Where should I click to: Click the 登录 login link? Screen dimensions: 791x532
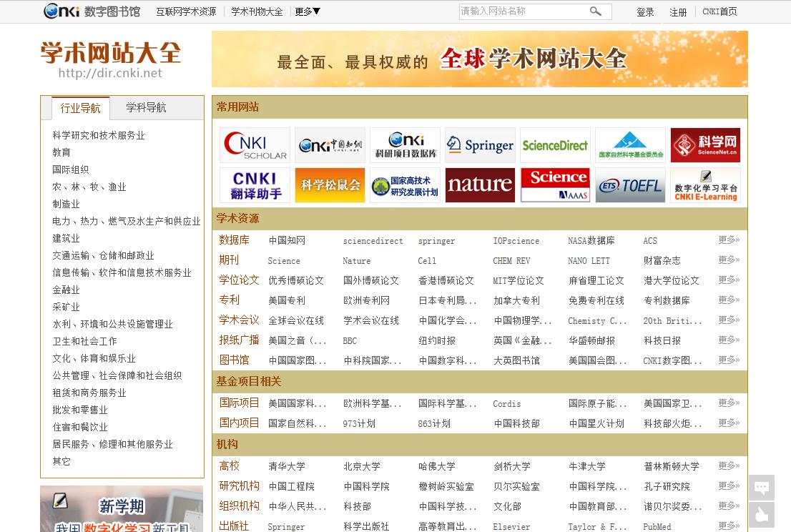[x=644, y=12]
